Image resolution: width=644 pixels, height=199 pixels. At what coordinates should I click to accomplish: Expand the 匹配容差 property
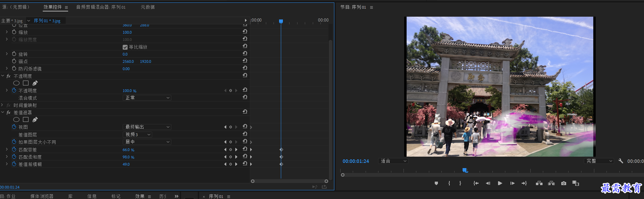pyautogui.click(x=7, y=149)
